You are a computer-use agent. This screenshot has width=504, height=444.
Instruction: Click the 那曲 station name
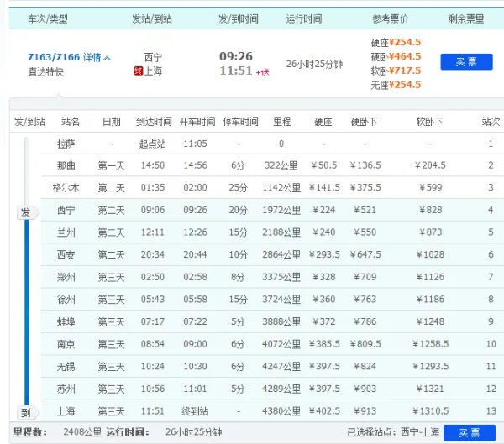pyautogui.click(x=66, y=165)
